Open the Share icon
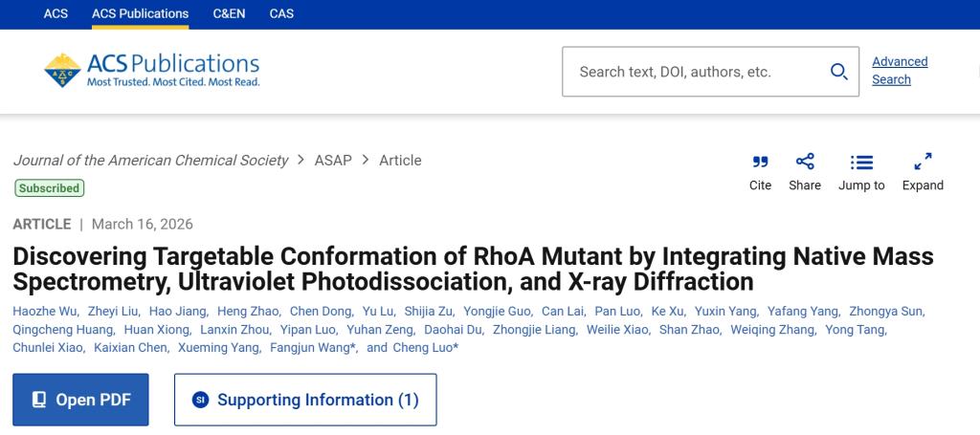Image resolution: width=980 pixels, height=435 pixels. tap(805, 163)
